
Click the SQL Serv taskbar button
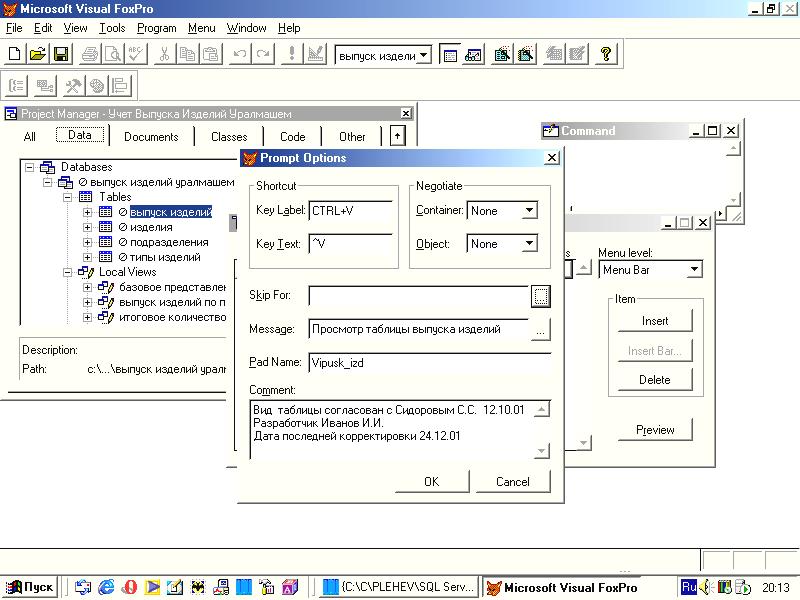tap(401, 587)
